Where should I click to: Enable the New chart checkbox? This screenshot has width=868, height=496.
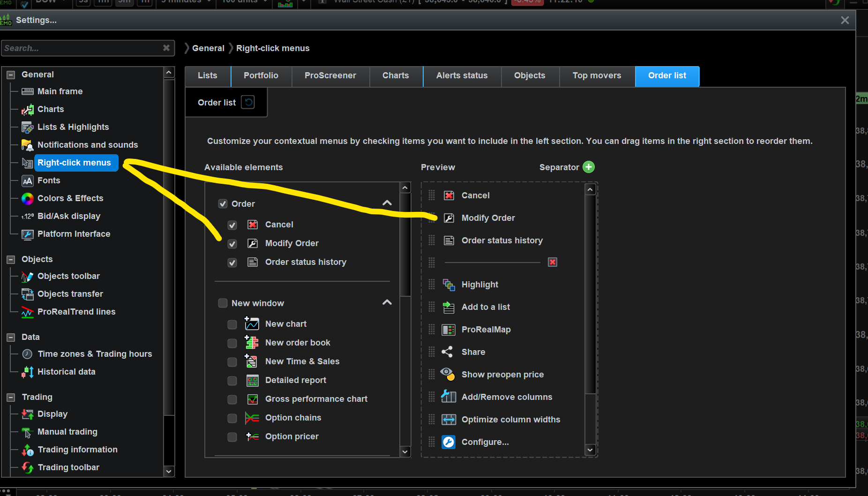coord(232,324)
